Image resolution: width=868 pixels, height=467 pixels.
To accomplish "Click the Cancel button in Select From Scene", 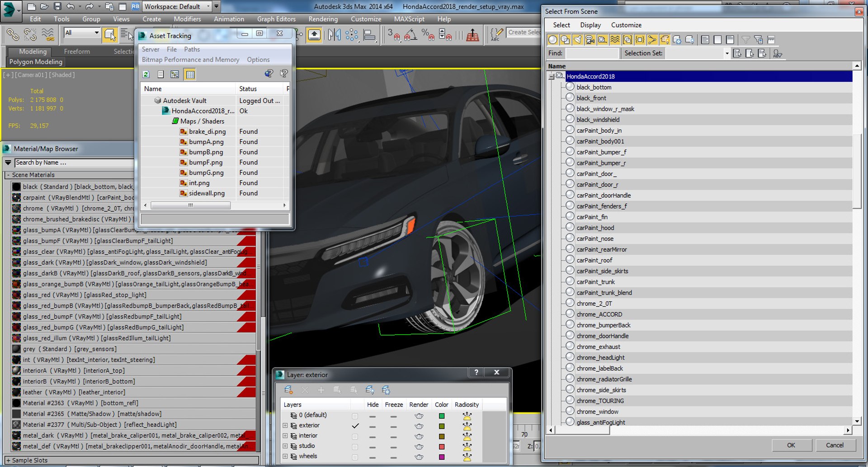I will pos(835,445).
